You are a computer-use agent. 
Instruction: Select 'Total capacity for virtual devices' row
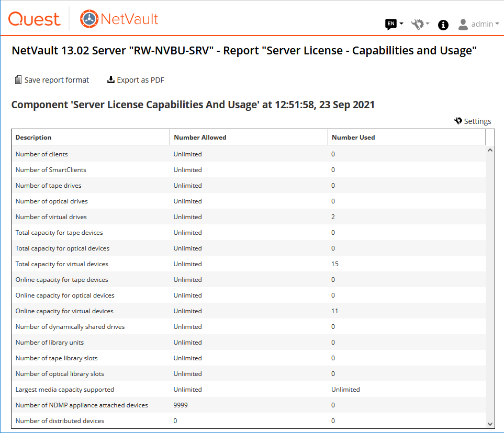click(x=249, y=264)
